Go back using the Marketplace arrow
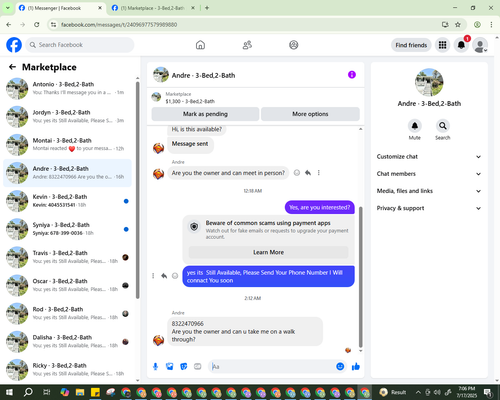This screenshot has height=400, width=500. (13, 67)
